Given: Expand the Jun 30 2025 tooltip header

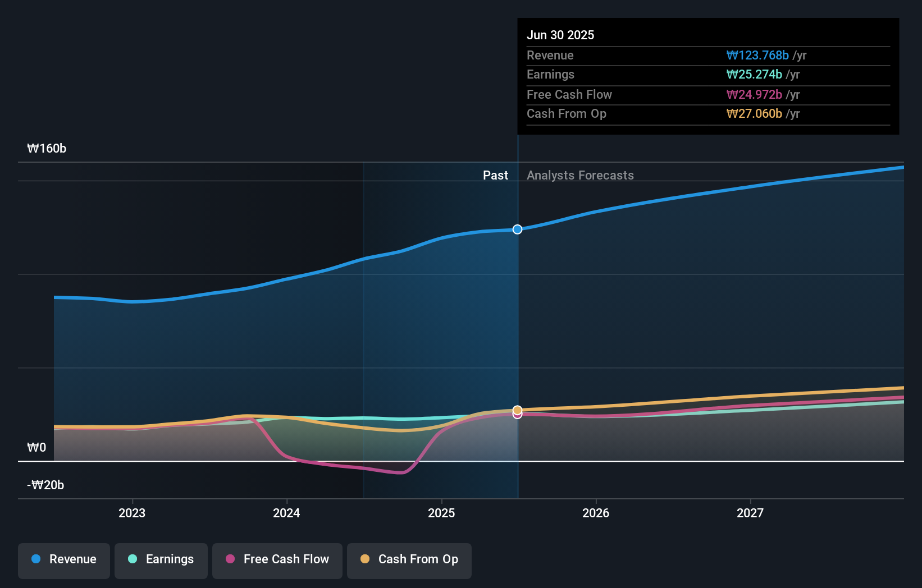Looking at the screenshot, I should point(560,35).
